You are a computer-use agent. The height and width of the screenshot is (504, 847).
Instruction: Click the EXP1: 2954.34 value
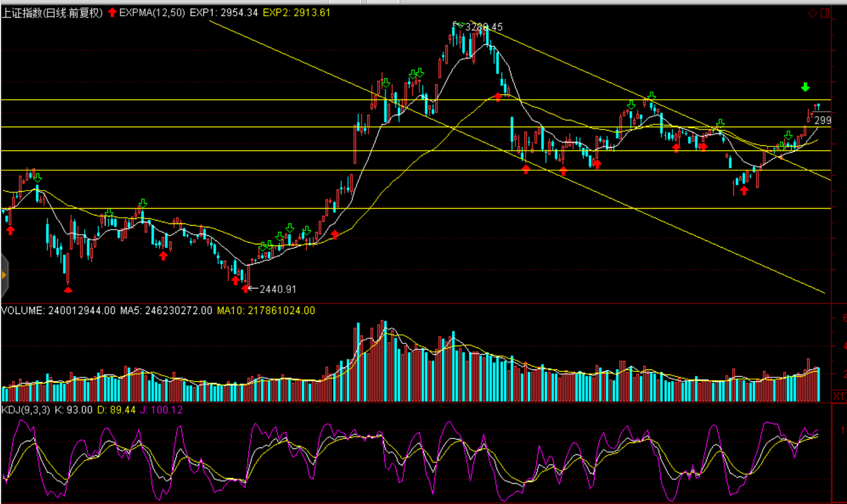(224, 12)
